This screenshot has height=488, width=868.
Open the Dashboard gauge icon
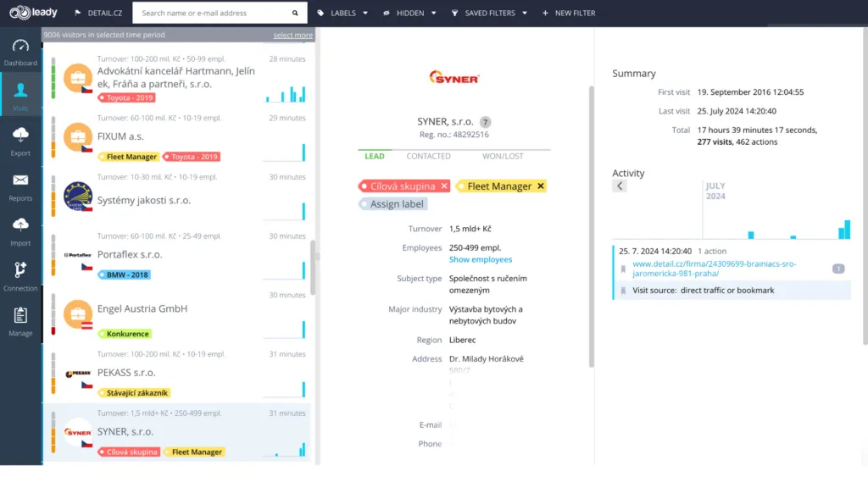tap(20, 47)
